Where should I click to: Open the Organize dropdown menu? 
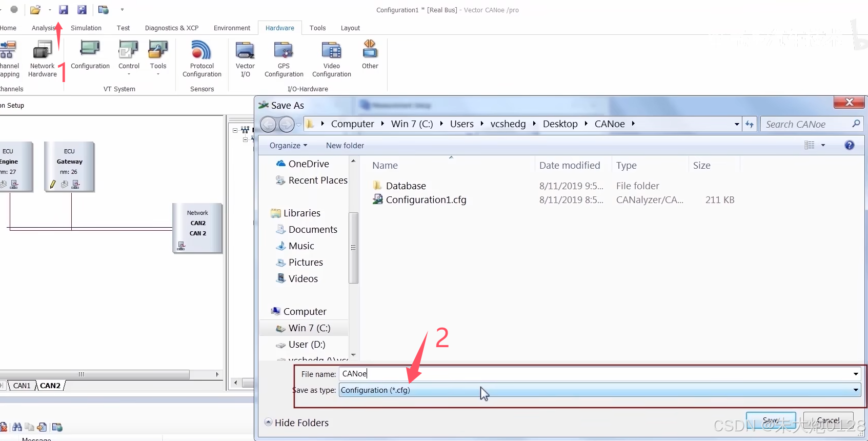[x=288, y=146]
